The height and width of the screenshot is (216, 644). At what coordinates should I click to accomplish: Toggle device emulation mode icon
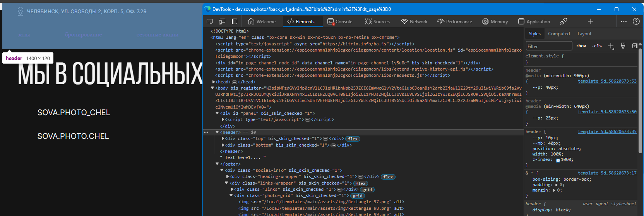(x=222, y=21)
